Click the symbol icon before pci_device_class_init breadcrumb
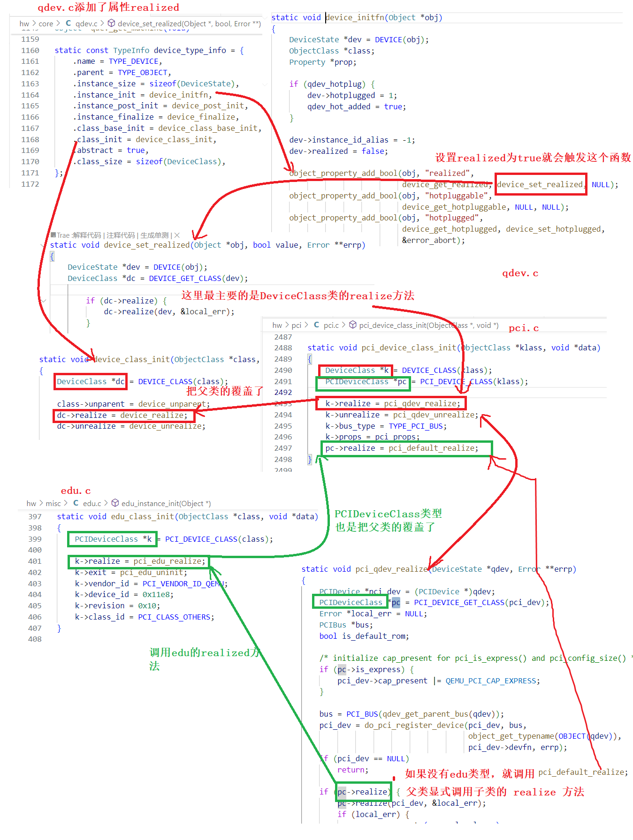 tap(353, 325)
